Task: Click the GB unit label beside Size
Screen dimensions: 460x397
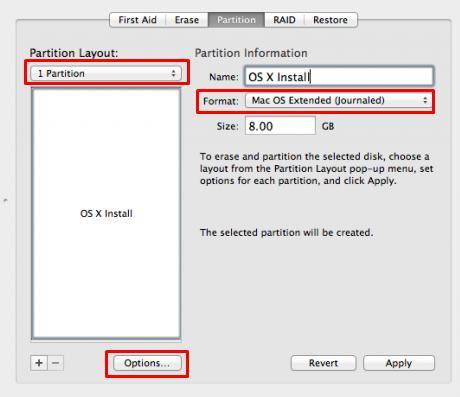Action: 328,126
